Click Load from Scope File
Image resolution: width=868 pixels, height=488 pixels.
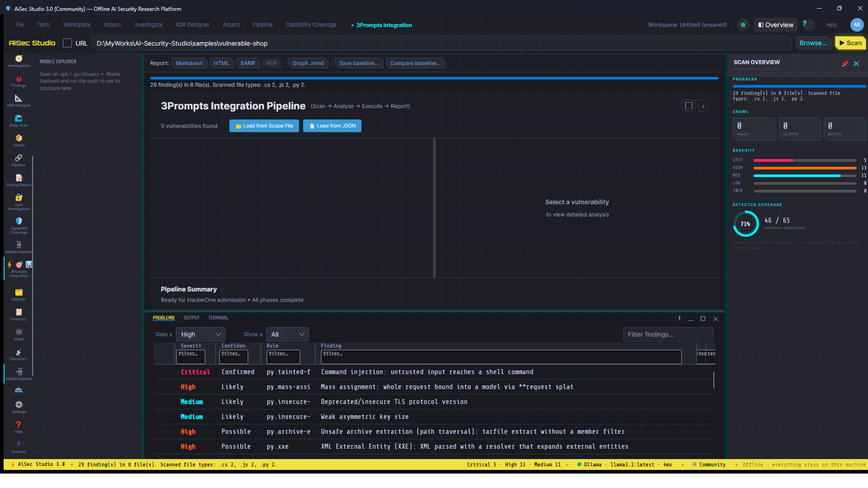tap(264, 126)
